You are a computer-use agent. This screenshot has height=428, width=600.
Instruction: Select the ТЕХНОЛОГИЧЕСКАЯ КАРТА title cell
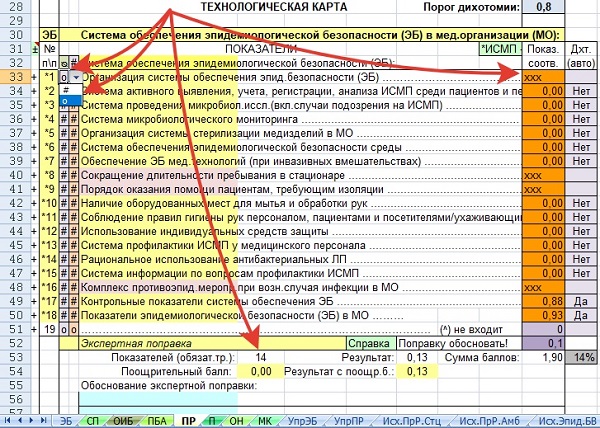[x=274, y=7]
